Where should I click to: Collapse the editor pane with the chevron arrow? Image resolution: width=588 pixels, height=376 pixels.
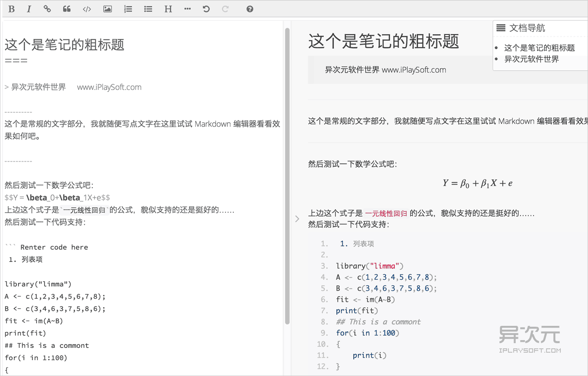(x=297, y=219)
